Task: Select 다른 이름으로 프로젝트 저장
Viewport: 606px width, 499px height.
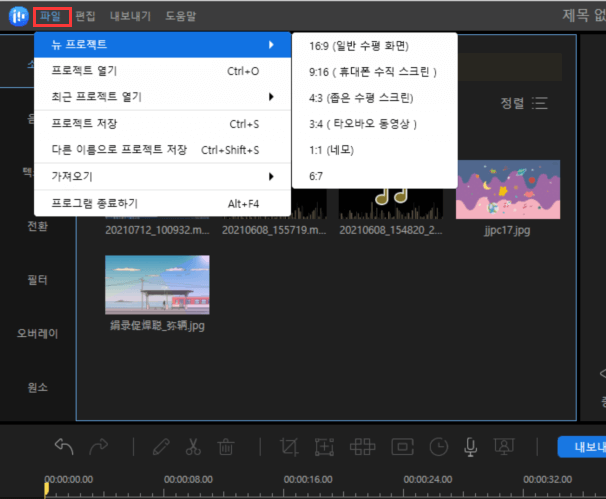Action: point(162,150)
